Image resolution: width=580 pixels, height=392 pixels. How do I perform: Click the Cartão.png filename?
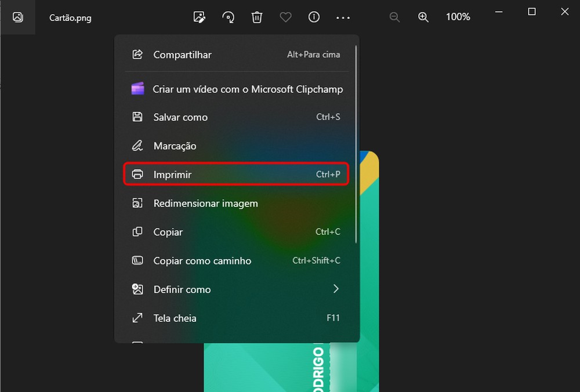point(70,18)
